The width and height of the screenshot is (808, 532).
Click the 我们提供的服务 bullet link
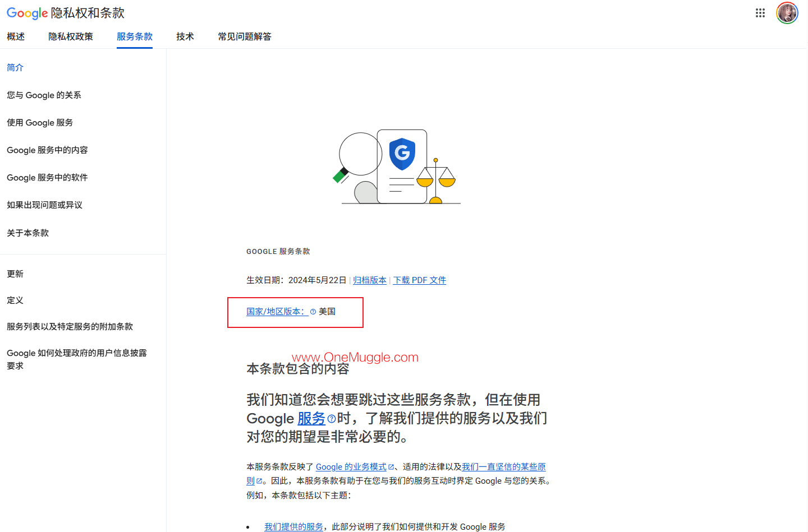coord(293,527)
